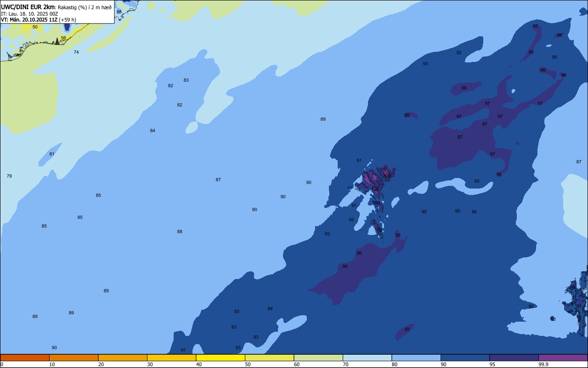Viewport: 588px width, 368px height.
Task: Click the 30–40 golden legend swatch
Action: pos(171,357)
